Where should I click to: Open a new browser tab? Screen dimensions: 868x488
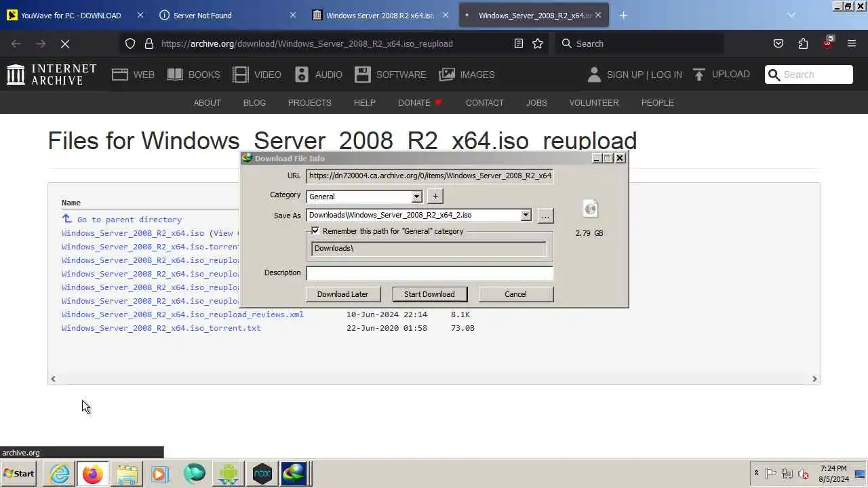click(x=623, y=15)
